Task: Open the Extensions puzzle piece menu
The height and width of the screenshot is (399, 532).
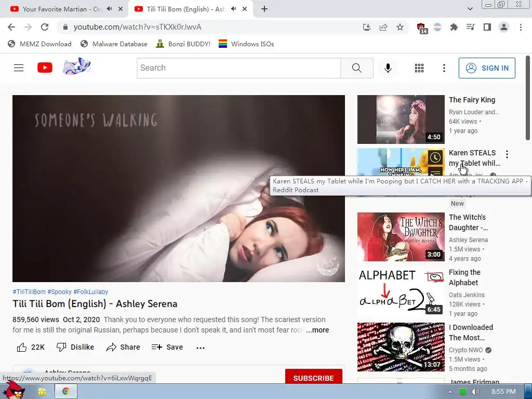Action: pyautogui.click(x=454, y=27)
